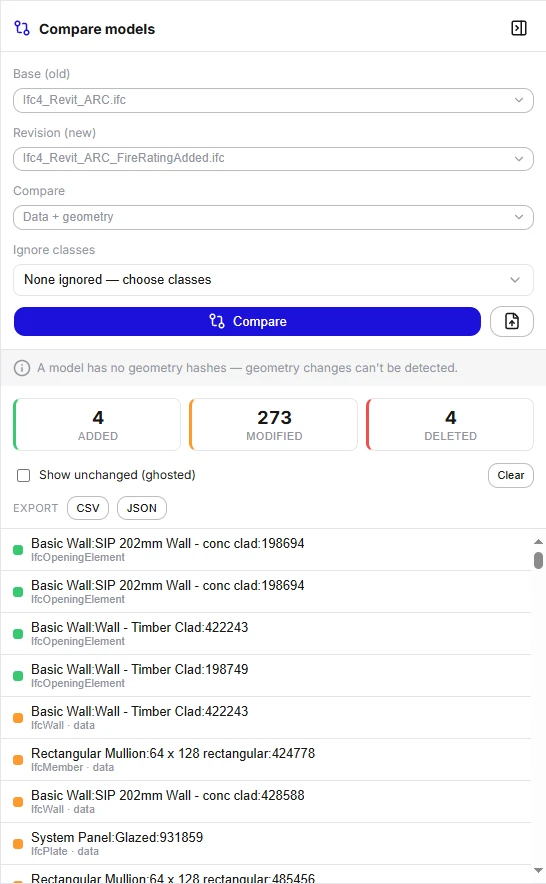
Task: Select first SIP 202mm Wall conc clad:198694 row
Action: click(266, 550)
